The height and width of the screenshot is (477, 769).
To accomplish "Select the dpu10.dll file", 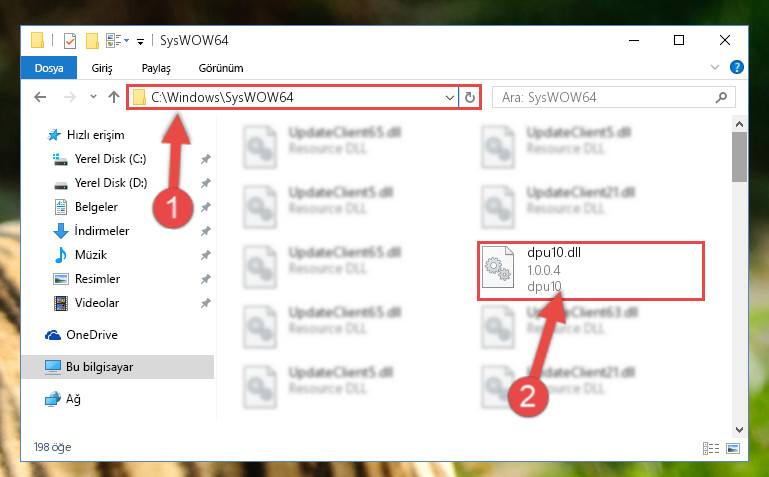I will click(591, 271).
